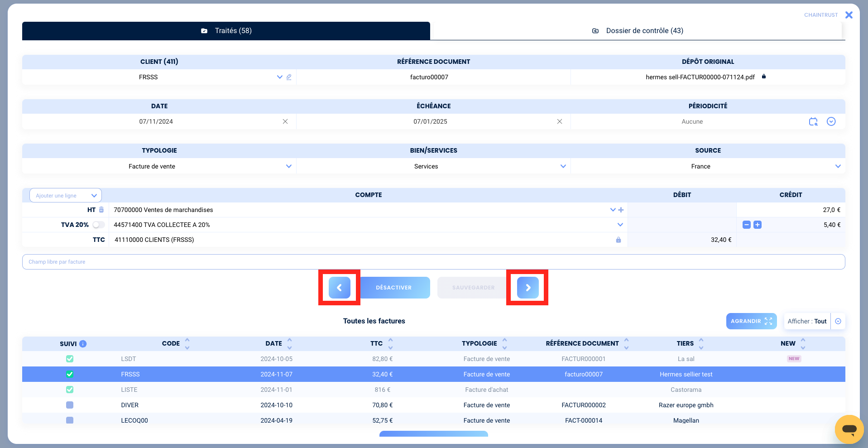Click the DÉSACTIVER button
The height and width of the screenshot is (448, 868).
394,288
